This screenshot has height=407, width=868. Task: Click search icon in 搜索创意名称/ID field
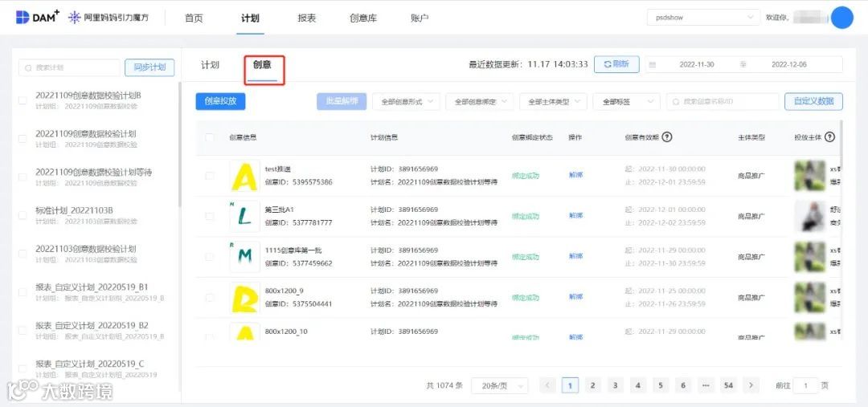coord(676,102)
